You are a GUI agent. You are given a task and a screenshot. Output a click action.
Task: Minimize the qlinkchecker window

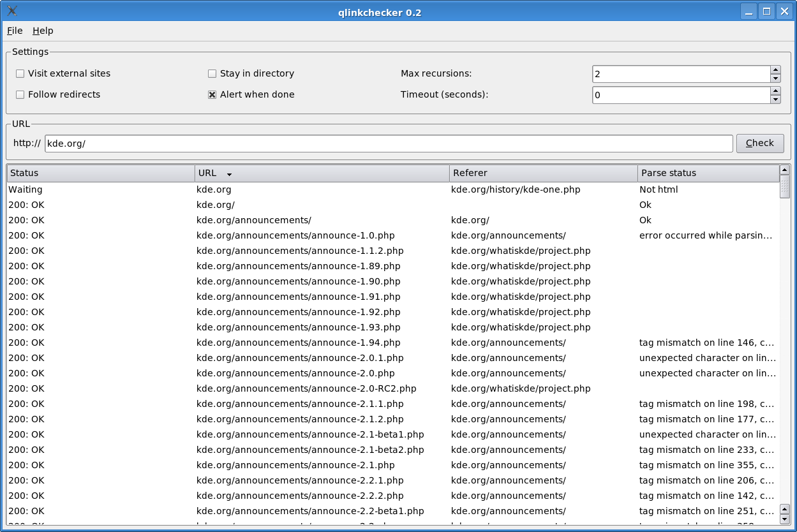[749, 11]
